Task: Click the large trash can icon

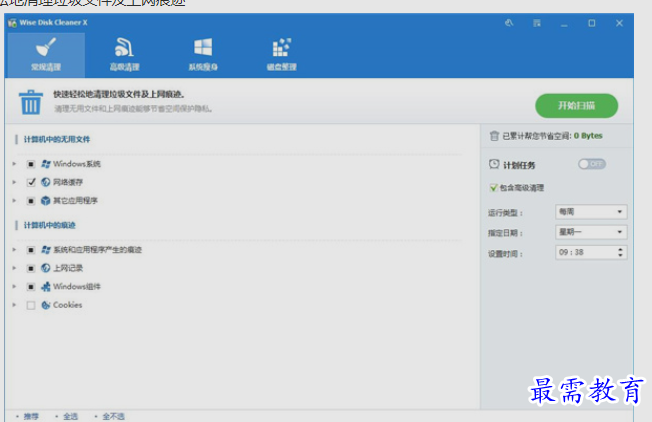Action: [31, 102]
